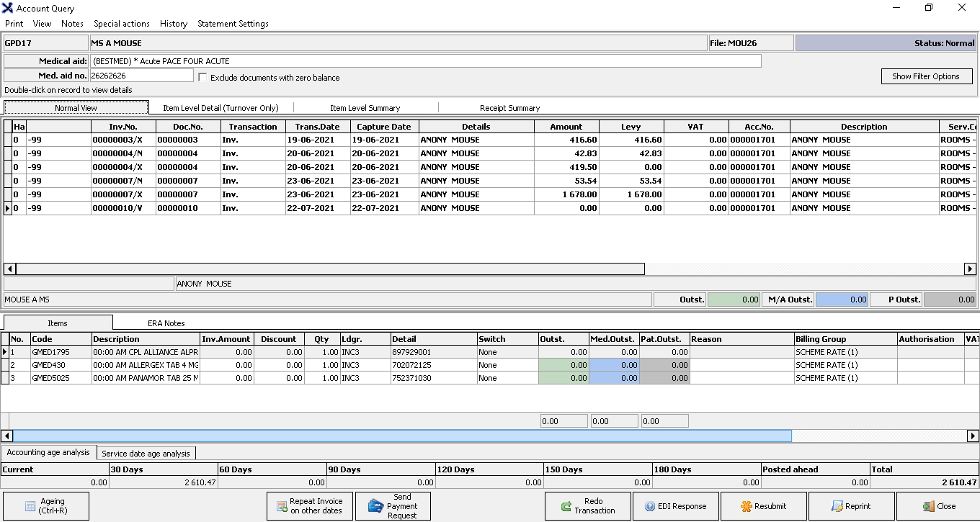Click the Reprint document icon
The image size is (980, 522).
point(837,506)
